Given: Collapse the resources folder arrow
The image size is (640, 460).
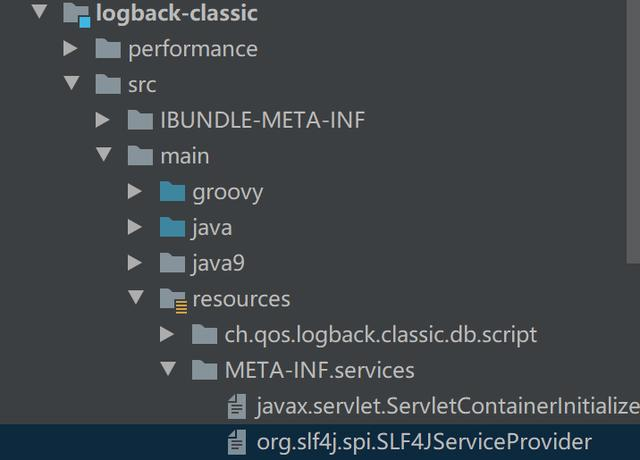Looking at the screenshot, I should click(136, 297).
